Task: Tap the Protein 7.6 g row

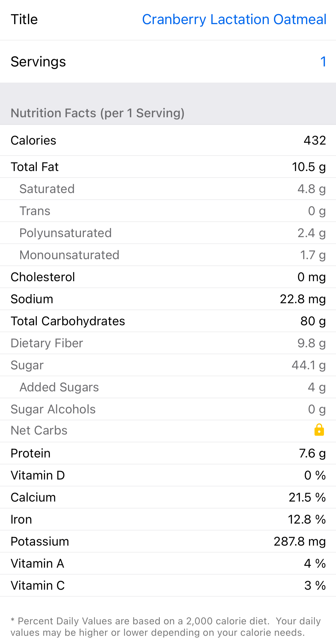Action: coord(168,453)
